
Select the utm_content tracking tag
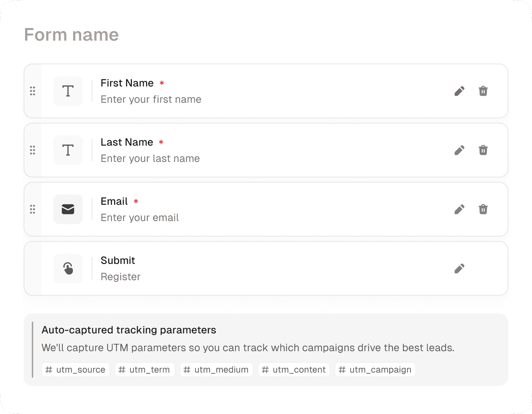point(294,370)
